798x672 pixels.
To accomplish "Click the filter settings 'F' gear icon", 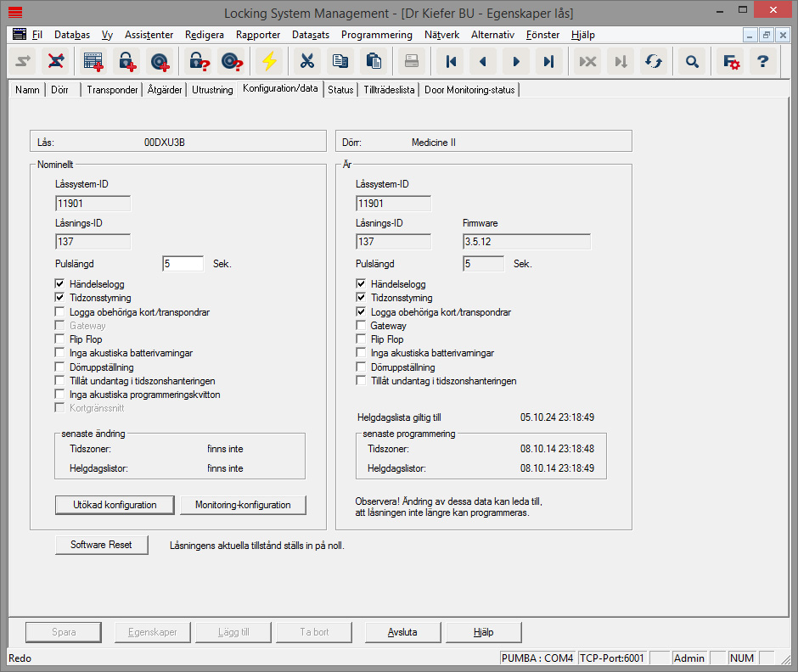I will pyautogui.click(x=728, y=61).
